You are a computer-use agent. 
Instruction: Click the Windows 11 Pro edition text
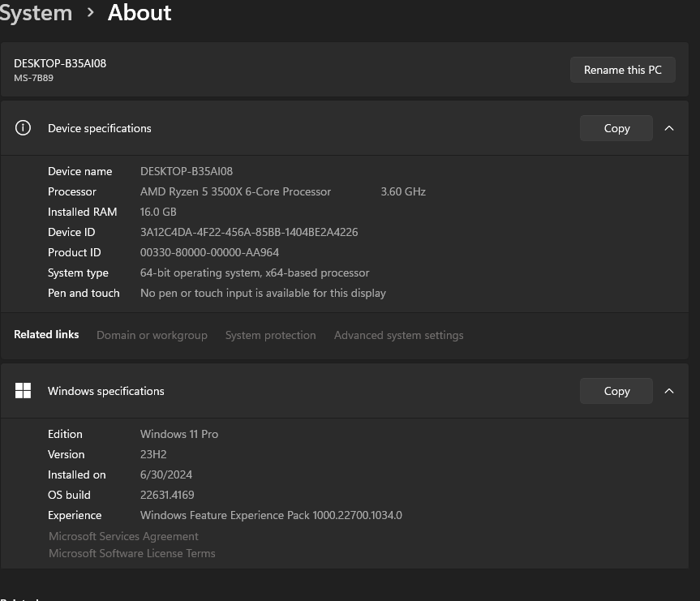[179, 434]
